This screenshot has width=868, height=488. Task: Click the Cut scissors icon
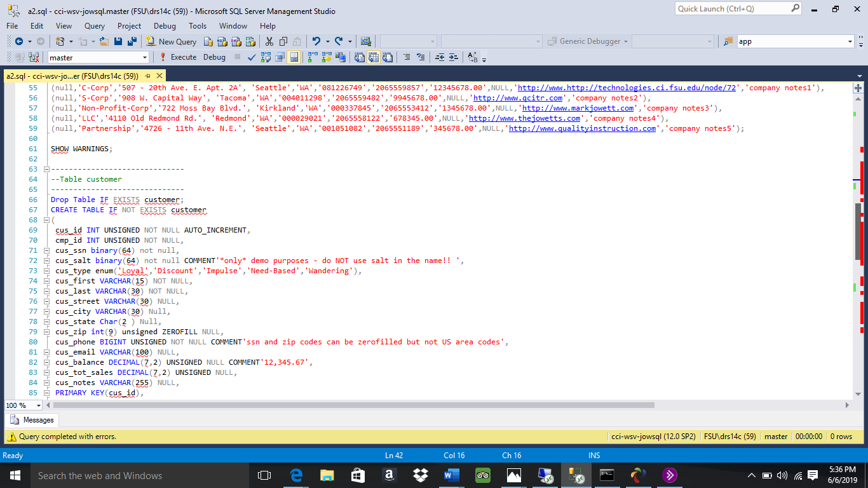click(269, 41)
